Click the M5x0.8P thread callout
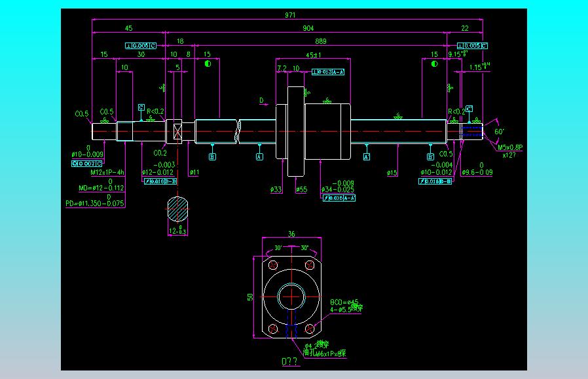Viewport: 588px width, 379px height. [x=510, y=148]
